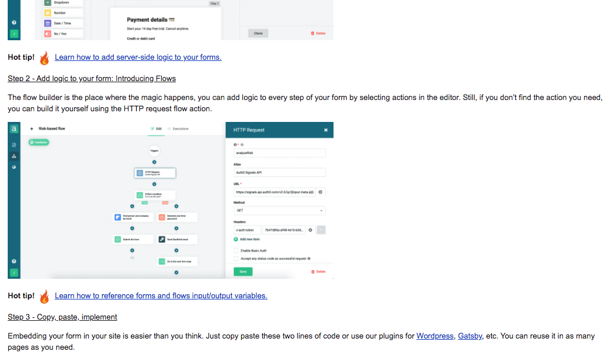
Task: Select Find person and company by email node
Action: 133,217
